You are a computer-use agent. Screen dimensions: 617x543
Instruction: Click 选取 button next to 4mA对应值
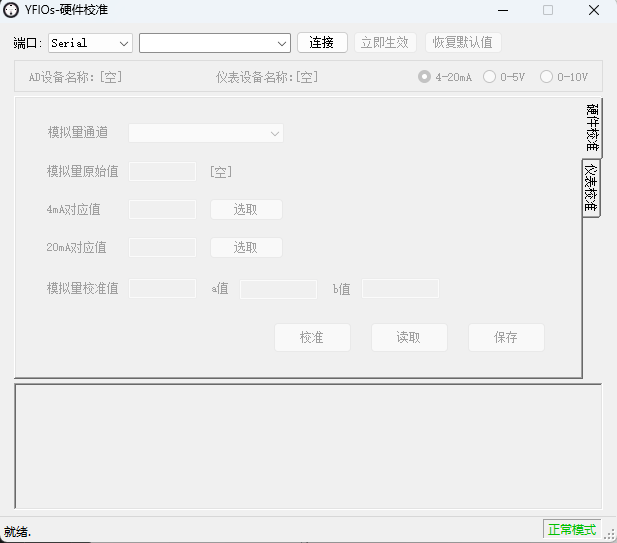246,210
